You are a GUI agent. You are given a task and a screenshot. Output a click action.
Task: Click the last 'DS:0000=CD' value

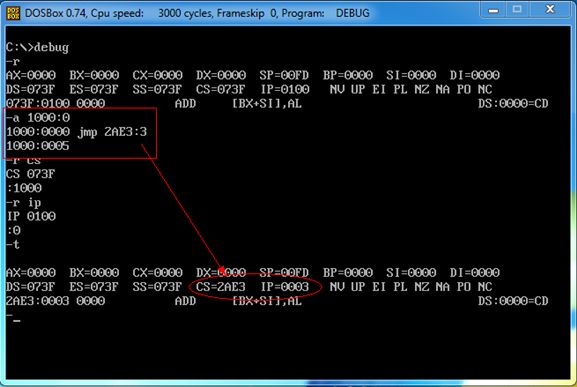[x=513, y=301]
